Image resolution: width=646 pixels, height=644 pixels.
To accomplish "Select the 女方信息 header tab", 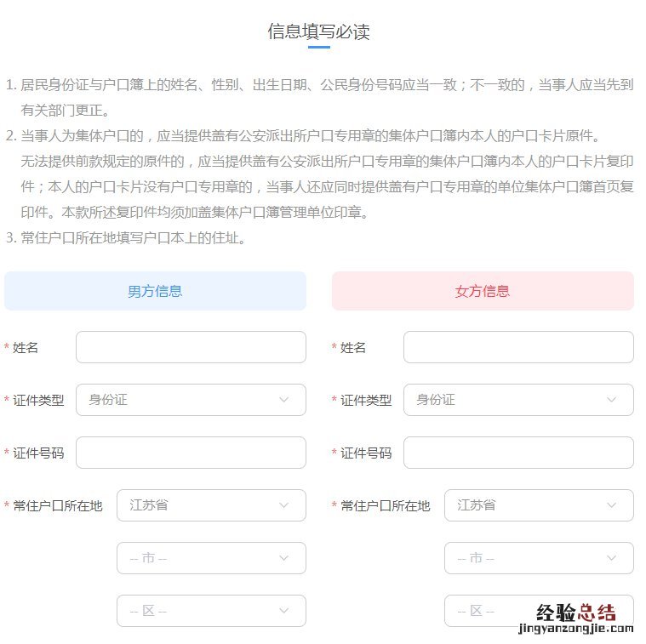I will point(483,291).
